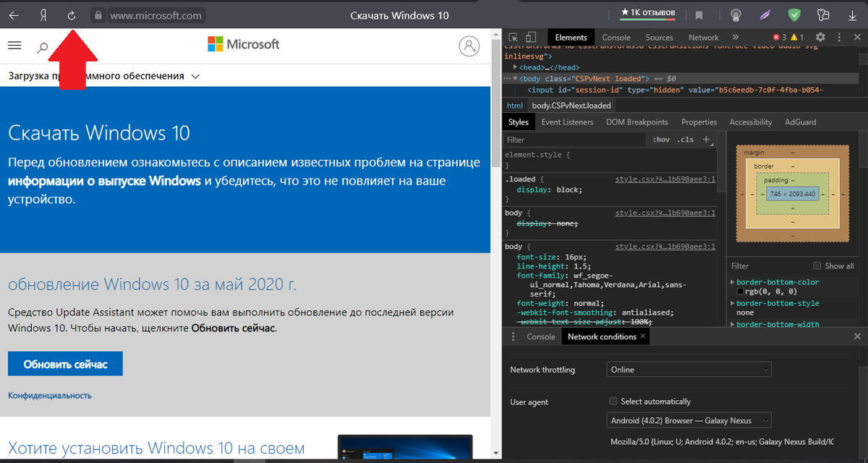Open the Конфиденциальность link
The height and width of the screenshot is (463, 868).
coord(50,396)
